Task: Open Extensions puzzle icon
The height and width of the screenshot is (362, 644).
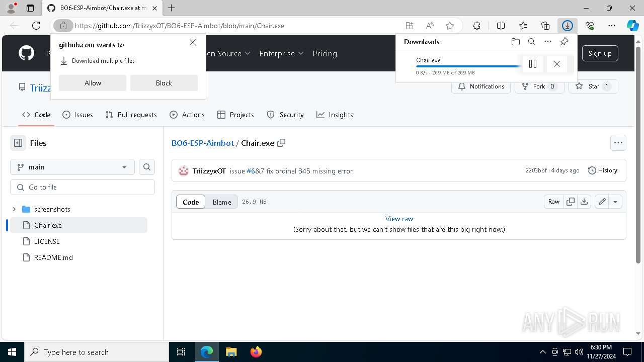Action: click(476, 26)
